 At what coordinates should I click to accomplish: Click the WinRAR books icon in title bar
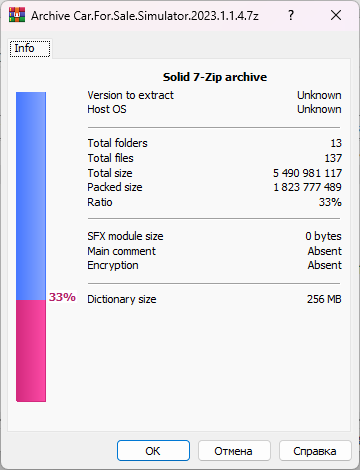[17, 15]
